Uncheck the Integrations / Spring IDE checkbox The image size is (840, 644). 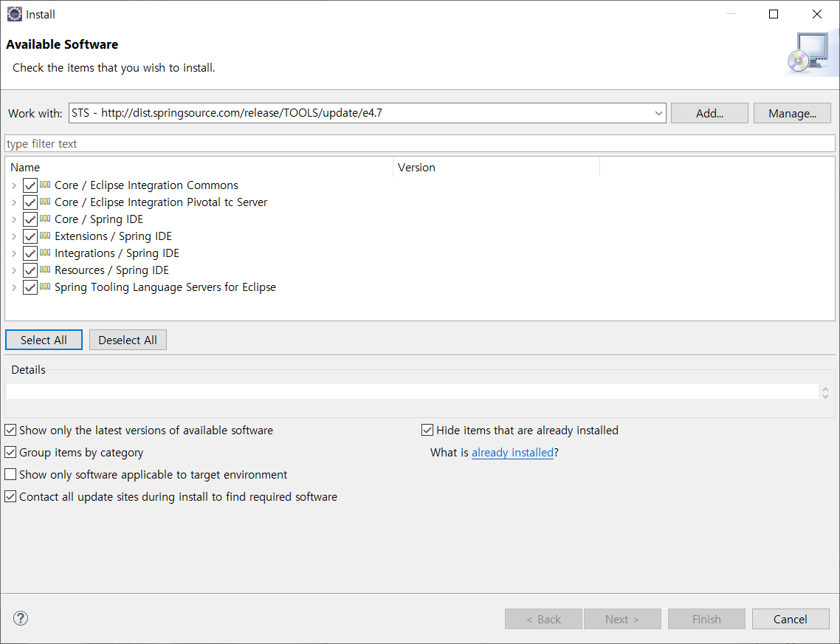pyautogui.click(x=30, y=253)
